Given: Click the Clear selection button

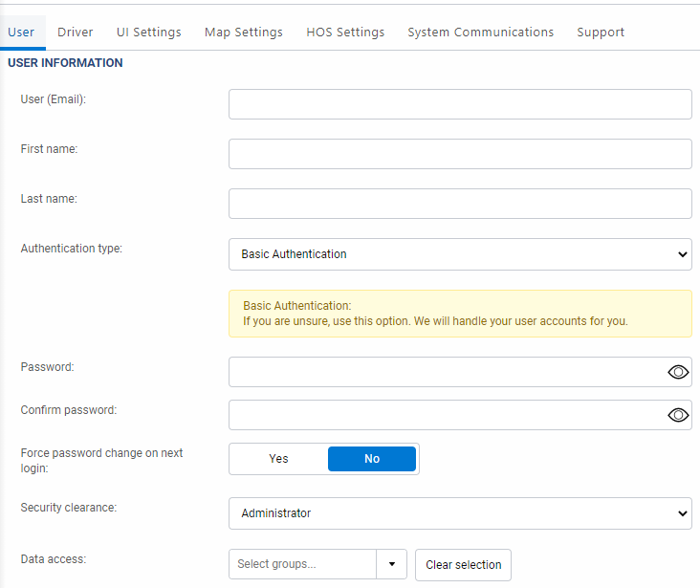Looking at the screenshot, I should click(464, 565).
